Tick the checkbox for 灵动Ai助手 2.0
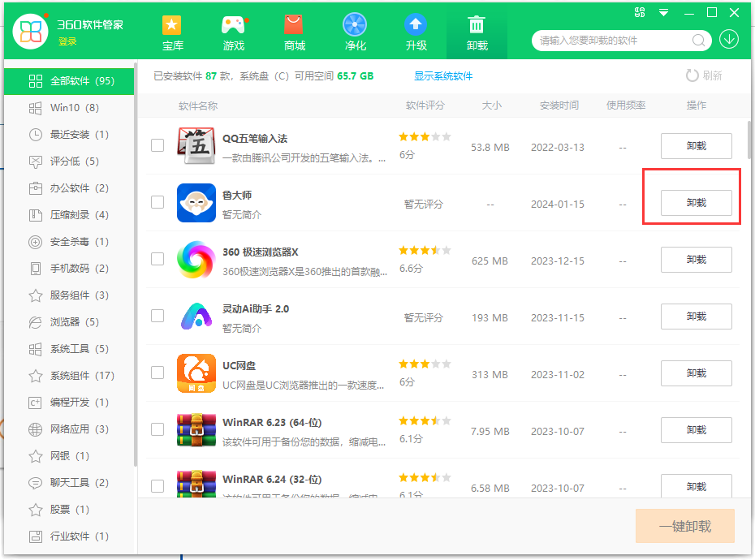The image size is (755, 560). [x=157, y=316]
